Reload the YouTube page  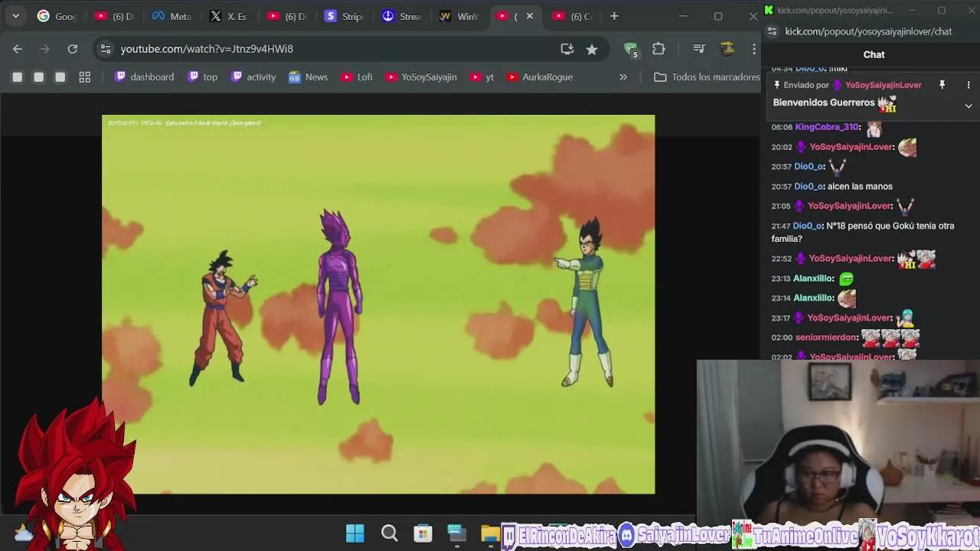point(72,49)
